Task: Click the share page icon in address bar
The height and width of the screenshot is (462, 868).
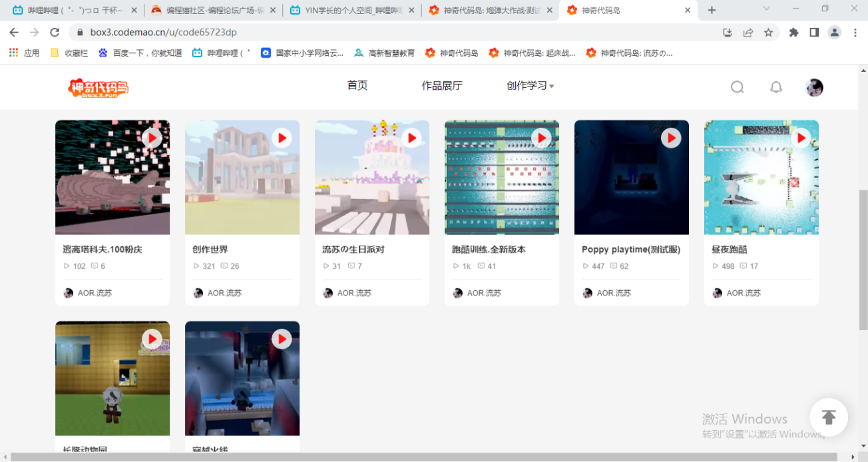Action: pos(748,32)
